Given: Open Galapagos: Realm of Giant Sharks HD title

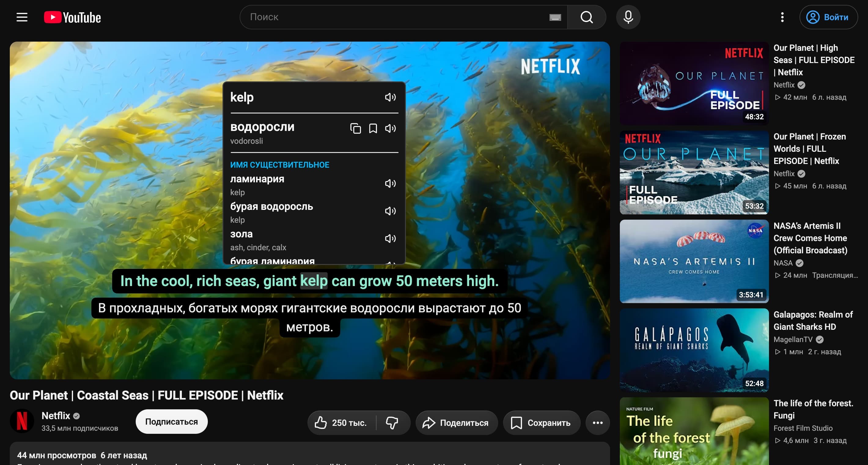Looking at the screenshot, I should click(813, 321).
